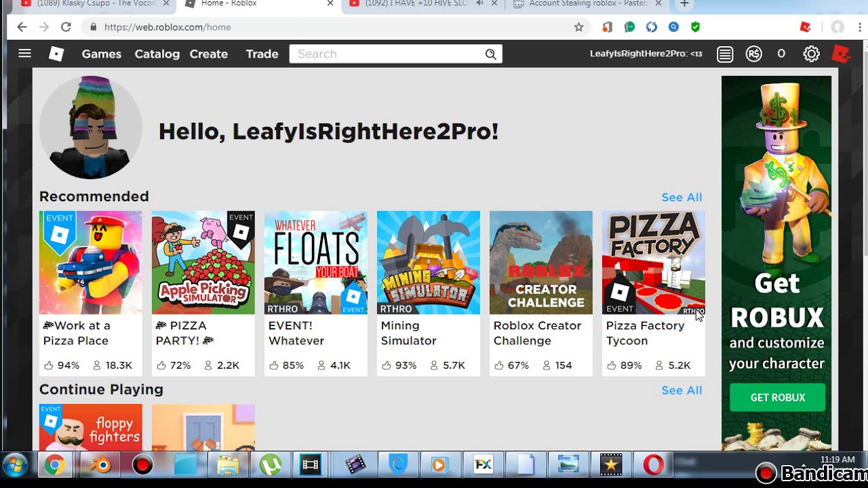Open the Pizza Factory thumbnail

654,262
